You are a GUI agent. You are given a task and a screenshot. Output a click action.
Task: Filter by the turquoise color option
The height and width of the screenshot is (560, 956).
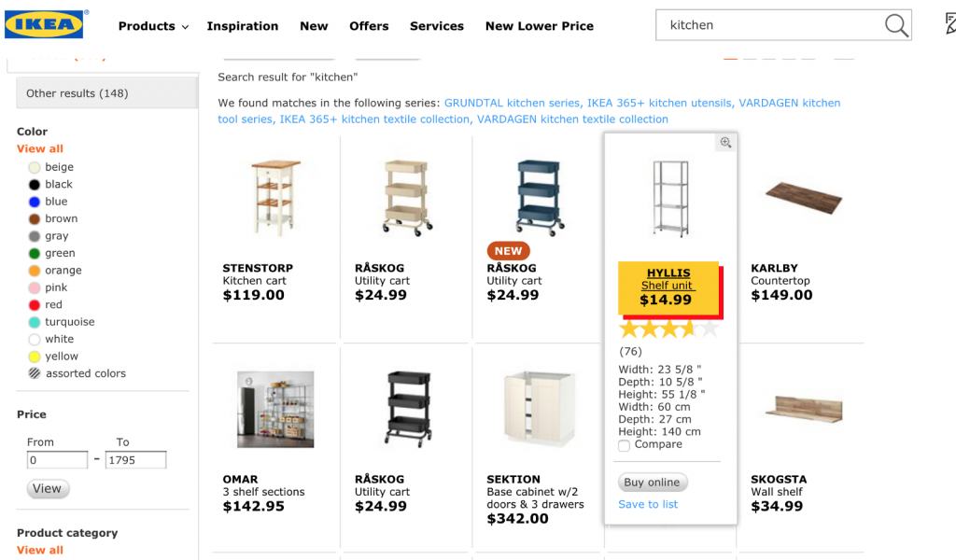click(x=69, y=322)
